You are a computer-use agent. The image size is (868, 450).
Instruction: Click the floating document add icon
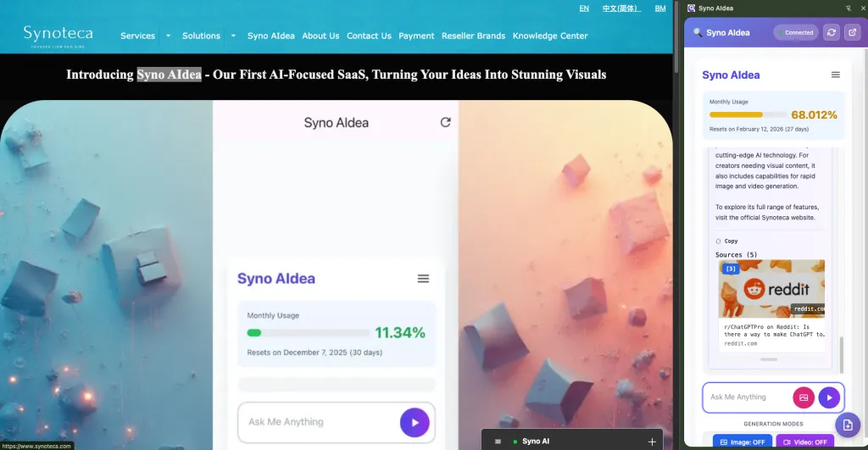848,425
